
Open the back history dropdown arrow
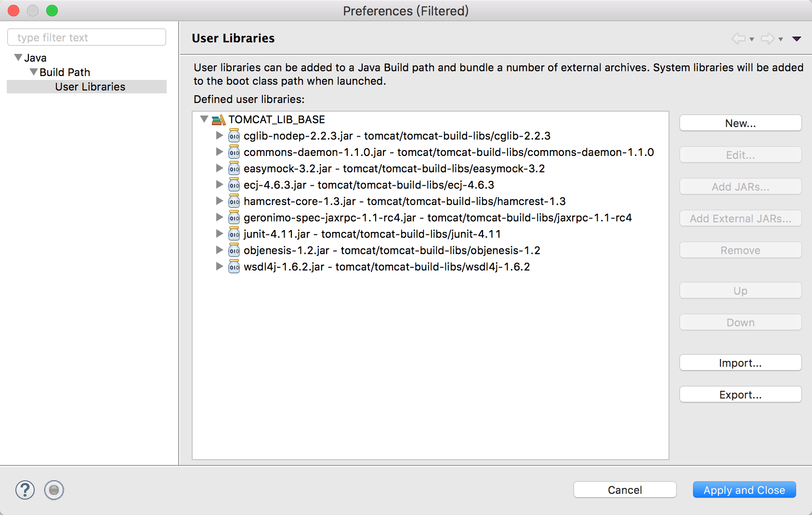coord(751,39)
